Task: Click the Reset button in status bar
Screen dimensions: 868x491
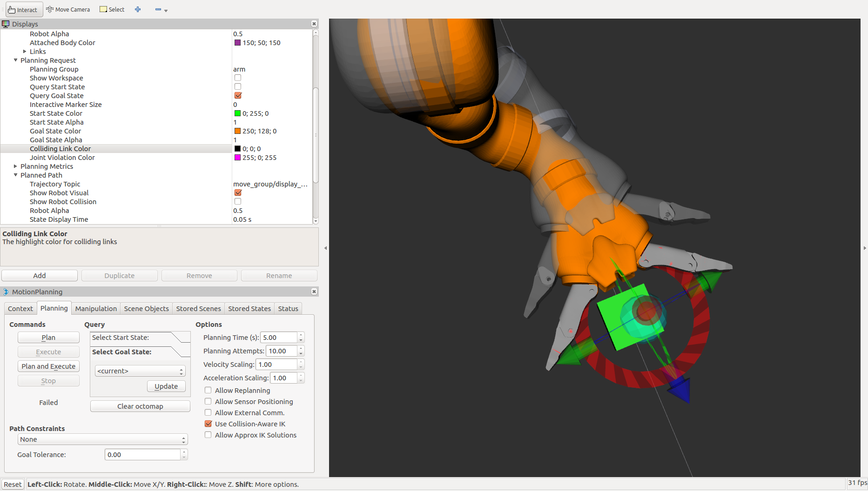Action: [13, 484]
